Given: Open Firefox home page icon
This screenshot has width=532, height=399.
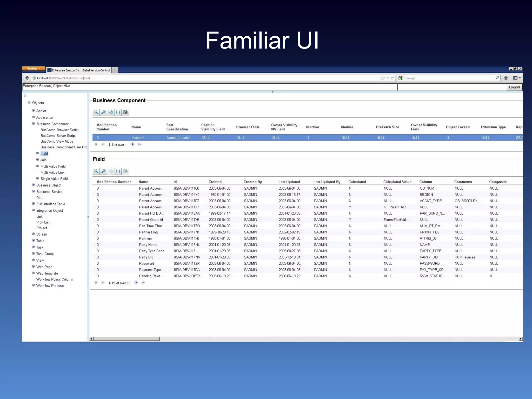Looking at the screenshot, I should [x=506, y=78].
